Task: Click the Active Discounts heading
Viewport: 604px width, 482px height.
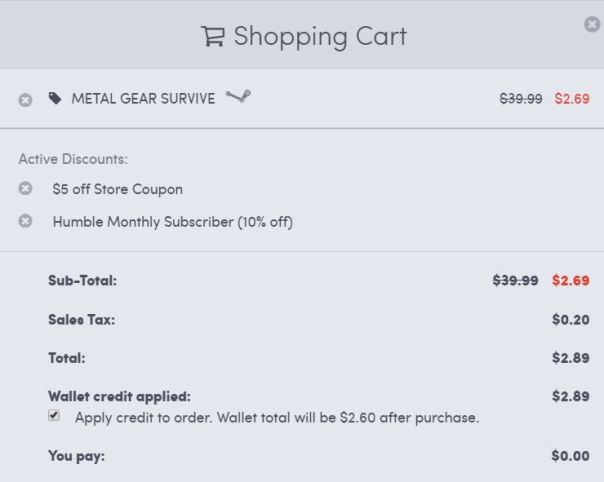Action: pyautogui.click(x=73, y=159)
